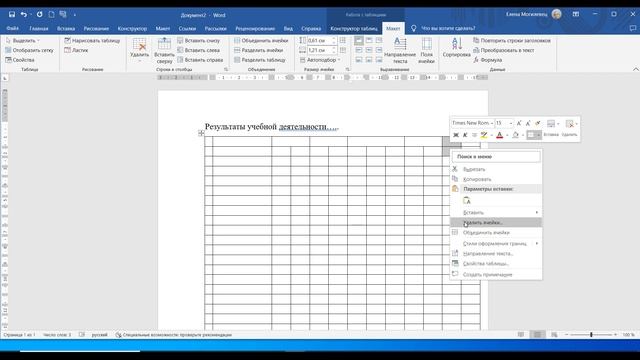Open the Выделить dropdown
640x360 pixels.
[22, 40]
